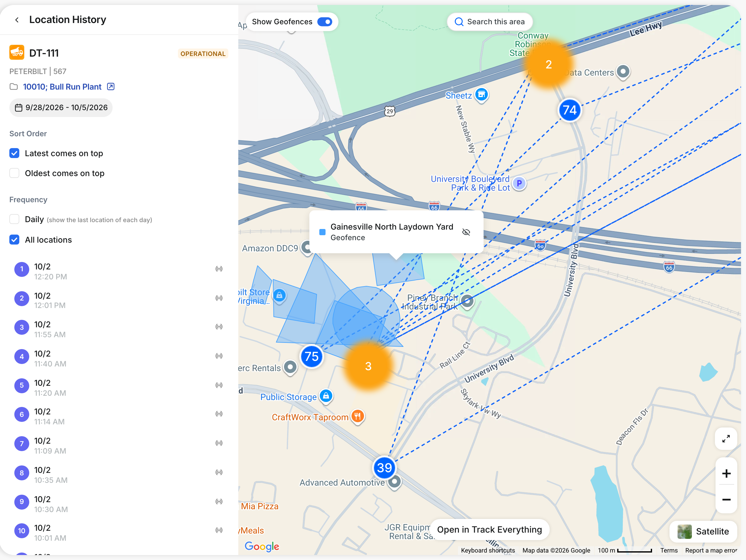Screen dimensions: 746x560
Task: Select location entry 5 at 11:20 AM
Action: point(119,387)
